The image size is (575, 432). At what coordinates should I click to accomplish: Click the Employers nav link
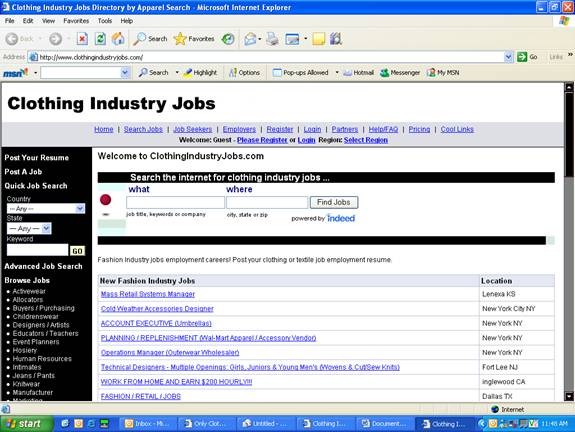(239, 129)
